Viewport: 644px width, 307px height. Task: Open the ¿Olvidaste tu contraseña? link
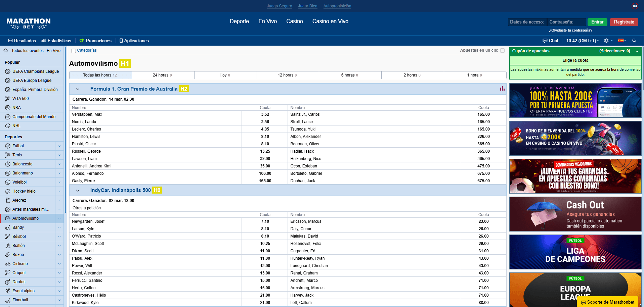(570, 30)
